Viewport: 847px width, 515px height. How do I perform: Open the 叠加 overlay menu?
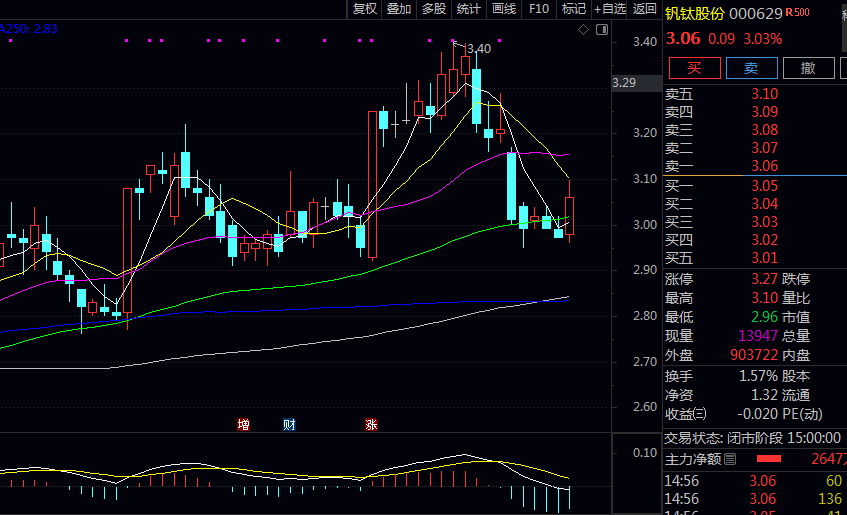(x=399, y=9)
